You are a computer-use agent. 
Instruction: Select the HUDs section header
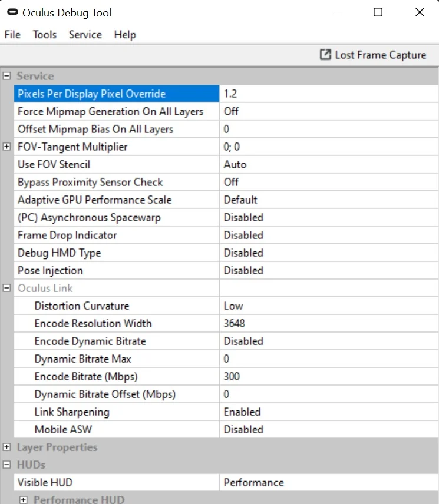coord(31,465)
